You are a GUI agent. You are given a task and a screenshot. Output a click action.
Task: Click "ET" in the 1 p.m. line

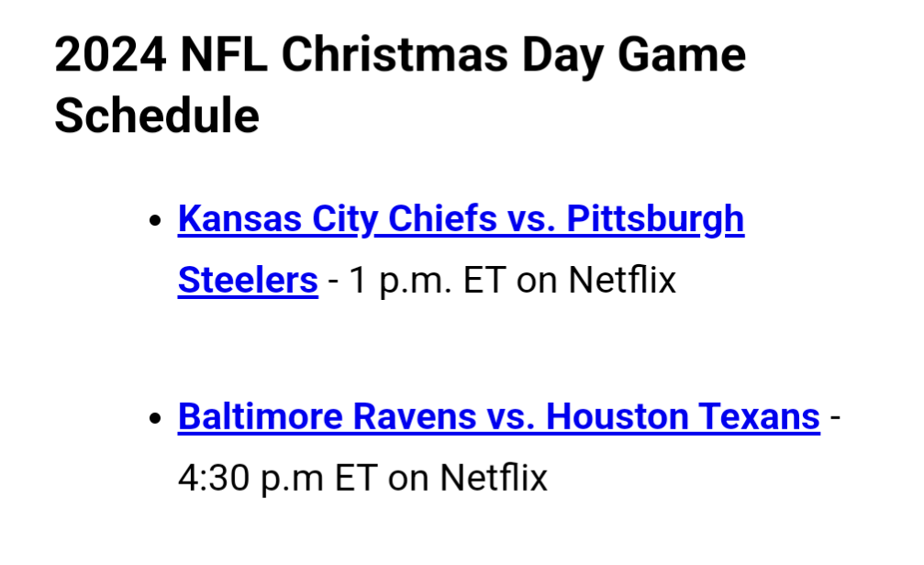click(484, 280)
